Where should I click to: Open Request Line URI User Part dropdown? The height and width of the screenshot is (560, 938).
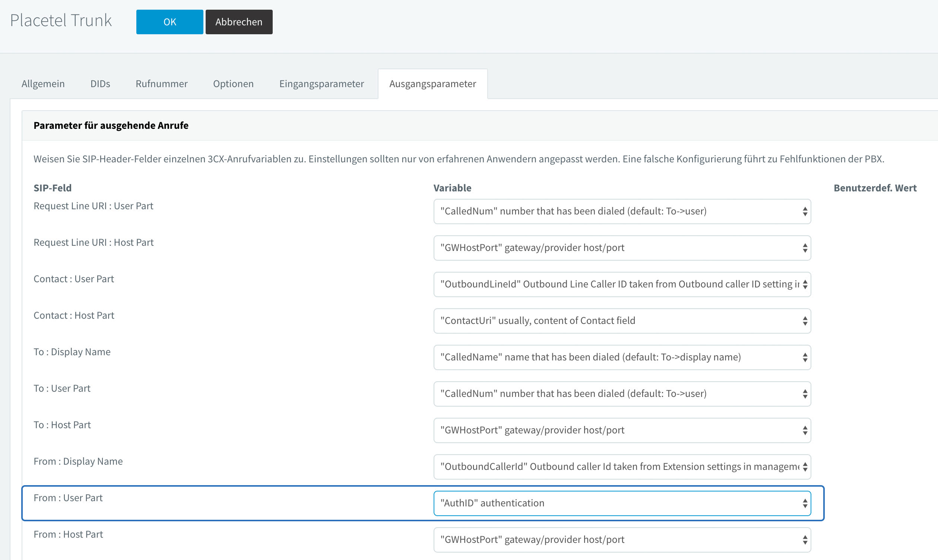click(622, 211)
